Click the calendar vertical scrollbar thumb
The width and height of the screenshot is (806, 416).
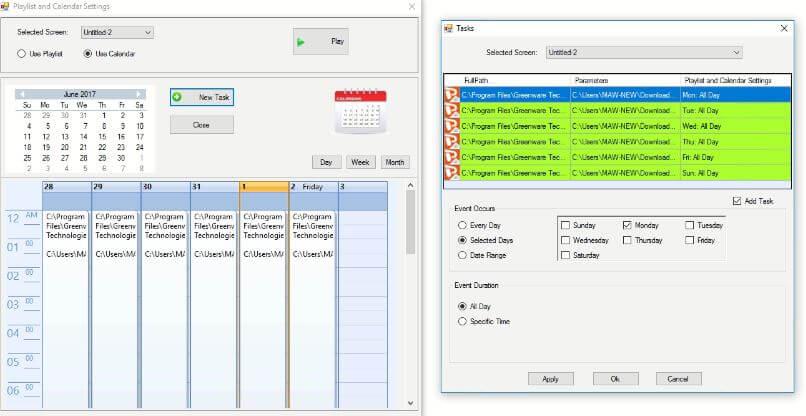(x=410, y=222)
